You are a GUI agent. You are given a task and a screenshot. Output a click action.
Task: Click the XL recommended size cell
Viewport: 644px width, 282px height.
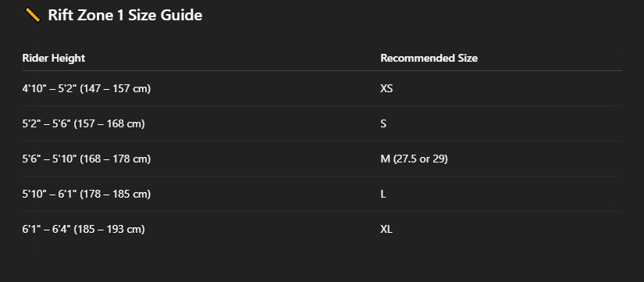point(386,229)
